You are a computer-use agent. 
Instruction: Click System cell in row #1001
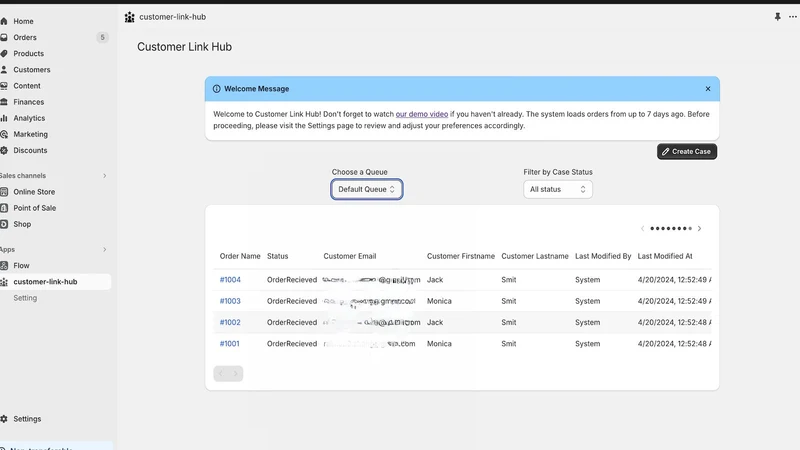click(588, 344)
